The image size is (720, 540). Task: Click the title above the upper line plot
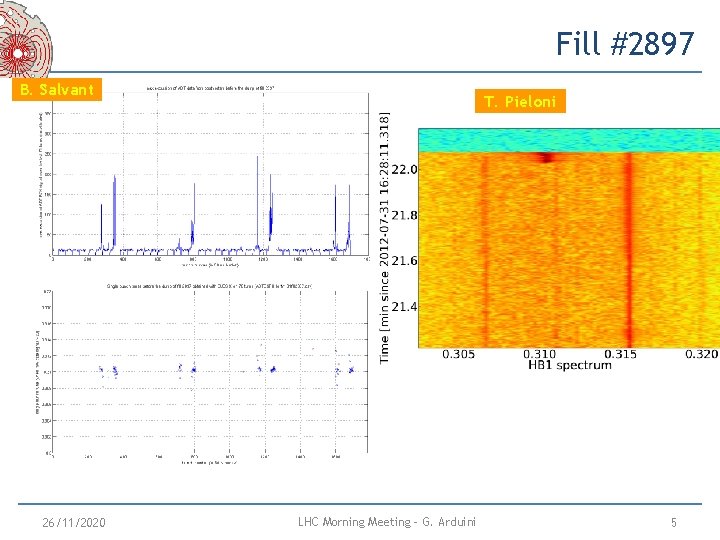(x=210, y=88)
